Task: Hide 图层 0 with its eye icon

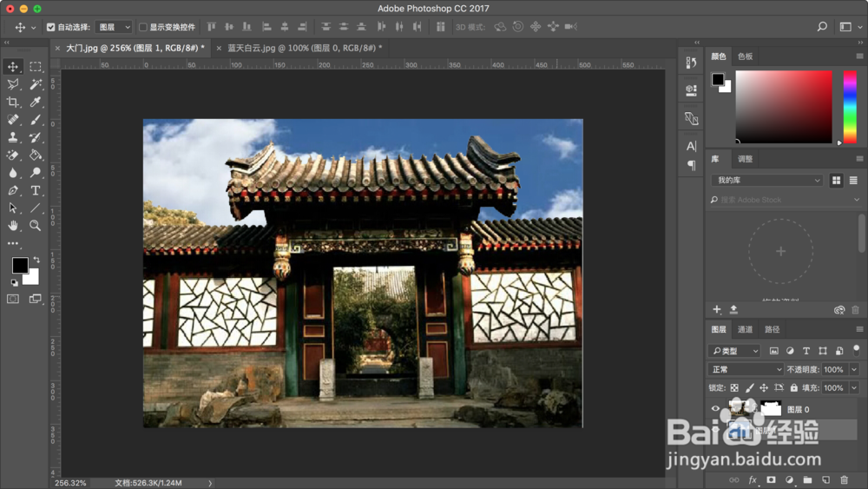Action: coord(715,409)
